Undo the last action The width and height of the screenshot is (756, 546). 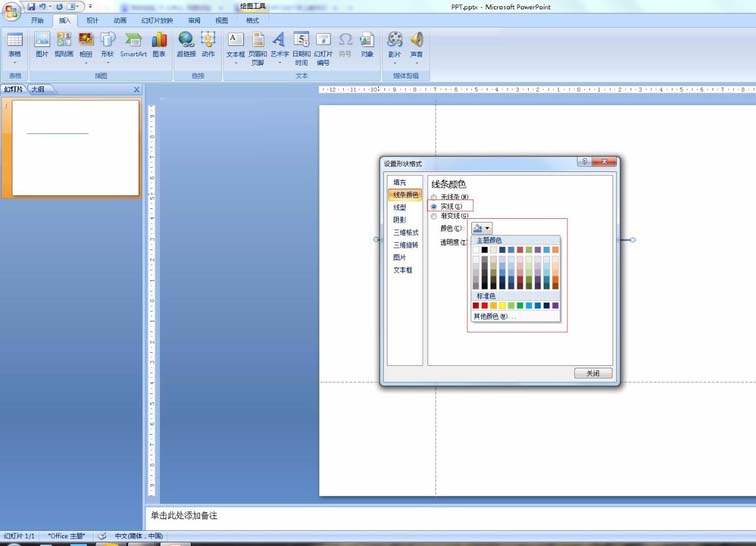43,7
